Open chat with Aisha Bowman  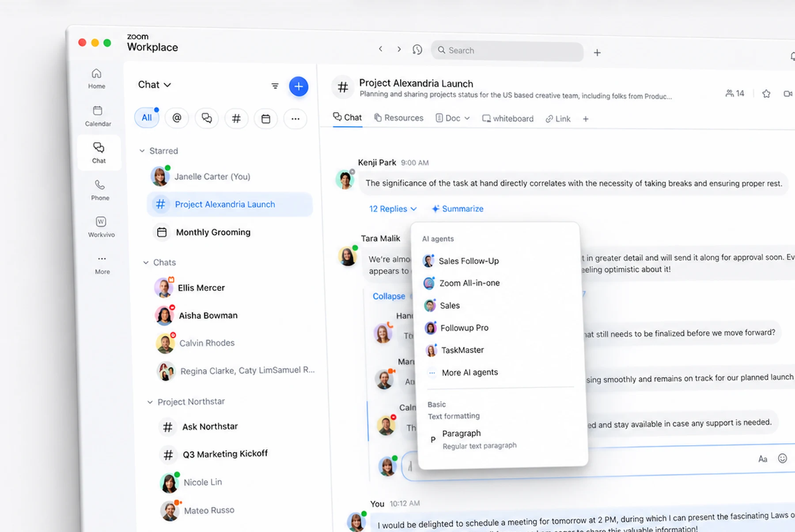click(233, 315)
